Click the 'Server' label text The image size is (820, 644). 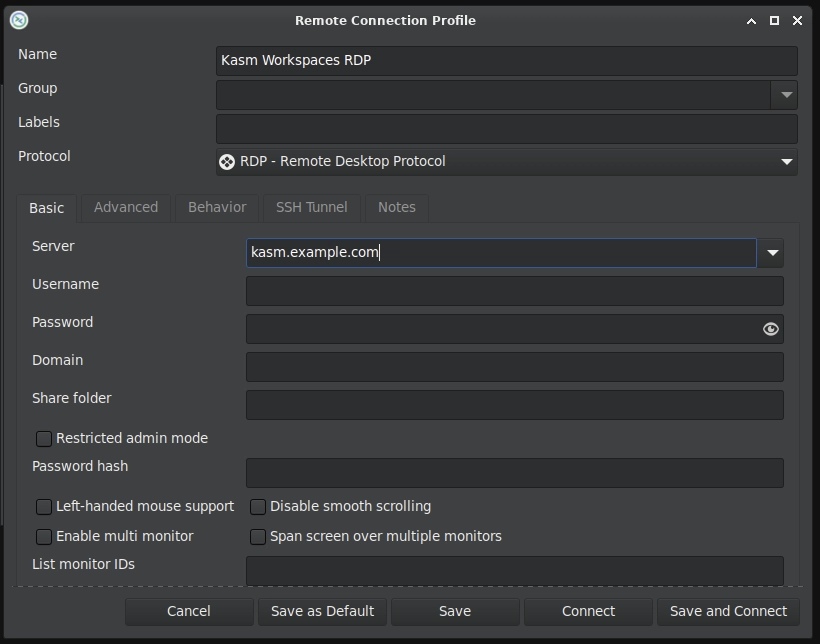(53, 246)
